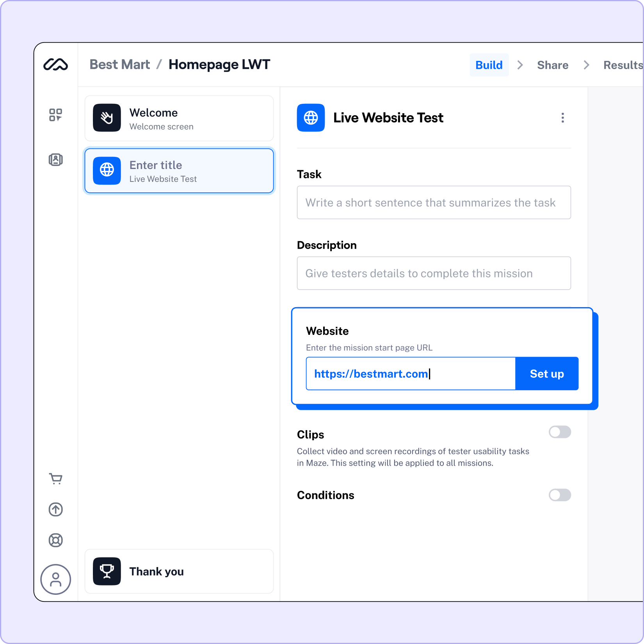Click the trophy icon on the Thank you block
The image size is (644, 644).
point(107,571)
